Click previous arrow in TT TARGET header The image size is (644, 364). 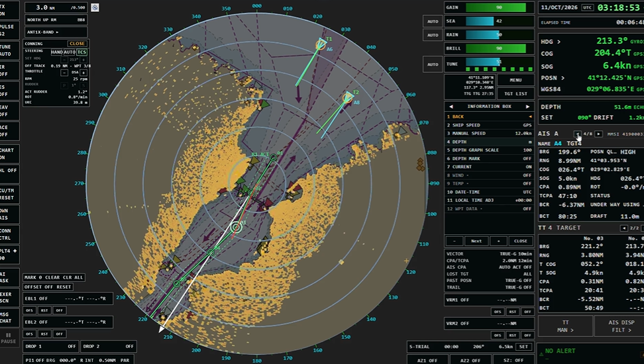click(624, 228)
